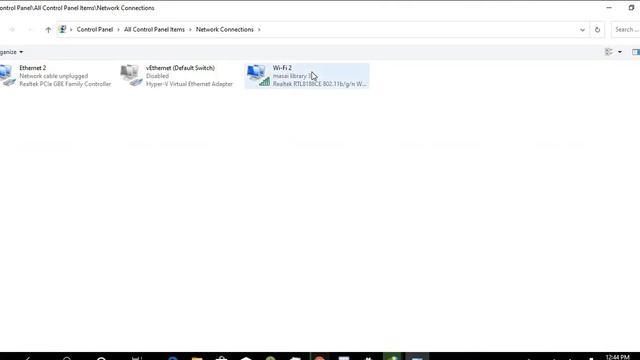Show the preview pane icon
The height and width of the screenshot is (360, 640).
pos(636,52)
